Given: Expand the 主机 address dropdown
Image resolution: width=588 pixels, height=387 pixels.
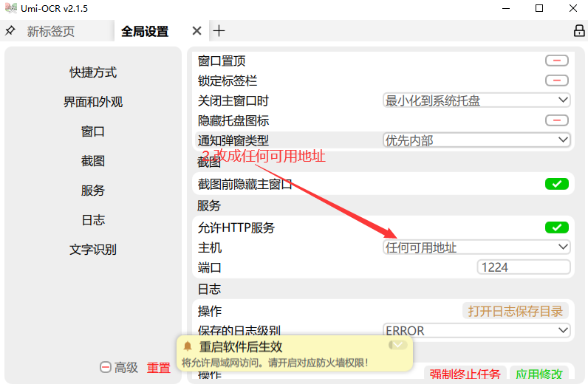Looking at the screenshot, I should [x=476, y=247].
